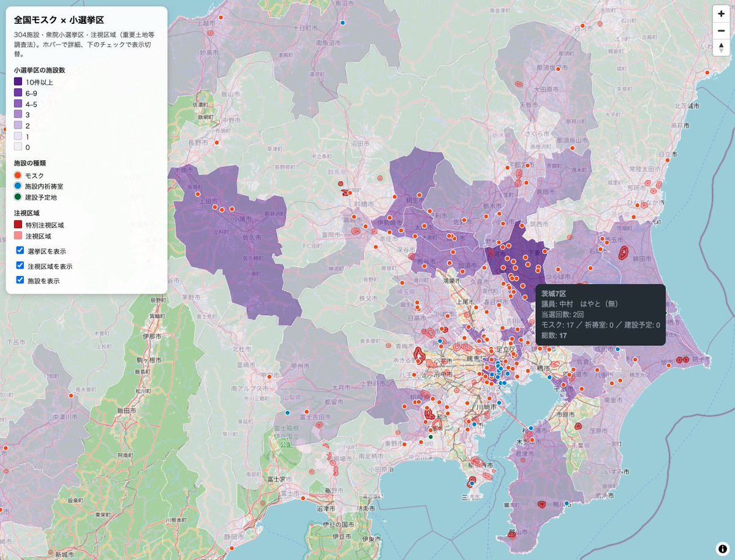This screenshot has height=560, width=735.
Task: Click the 茨城7区 tooltip title
Action: (x=554, y=293)
